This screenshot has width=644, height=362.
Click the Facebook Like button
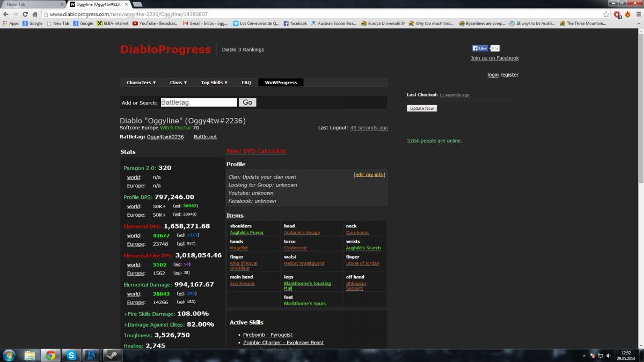480,48
